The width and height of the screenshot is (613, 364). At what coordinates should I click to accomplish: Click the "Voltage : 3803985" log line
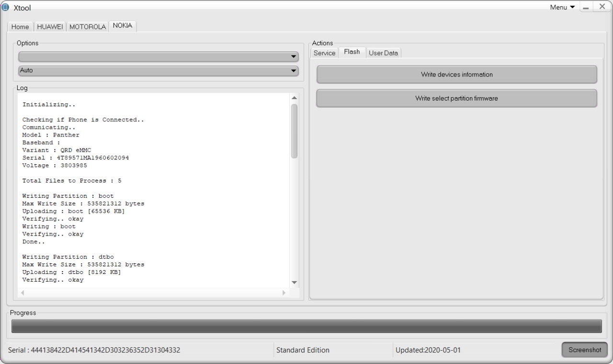(x=55, y=165)
